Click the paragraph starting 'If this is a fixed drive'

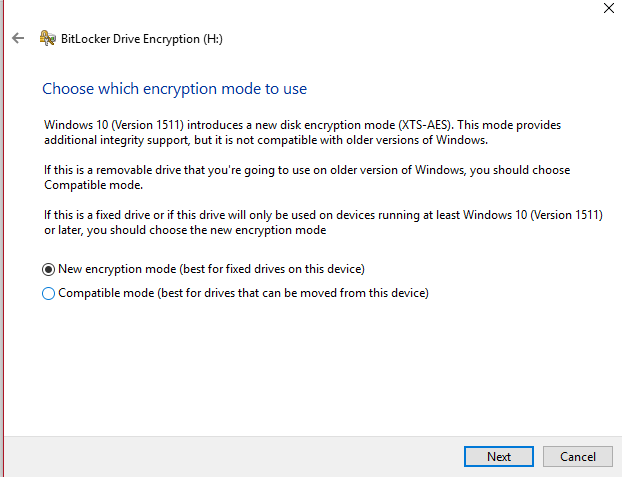click(323, 222)
